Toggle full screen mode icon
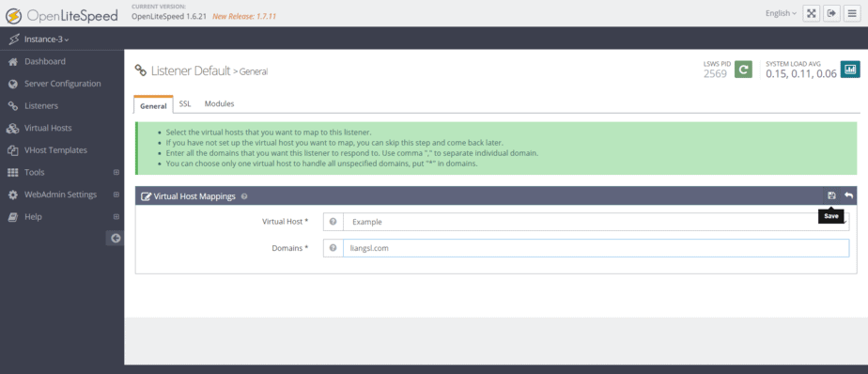 tap(812, 13)
